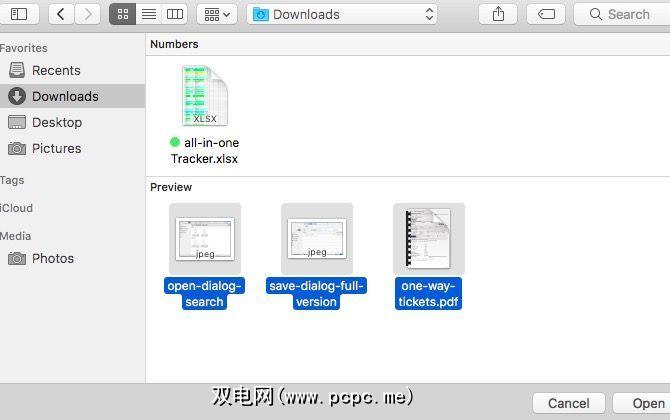This screenshot has height=420, width=670.
Task: Click the open-dialog-search file name
Action: (204, 294)
